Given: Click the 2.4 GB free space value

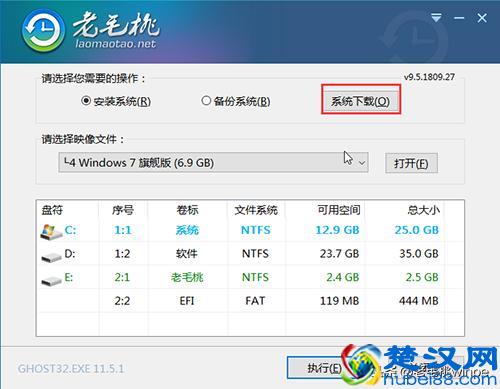Looking at the screenshot, I should coord(342,277).
